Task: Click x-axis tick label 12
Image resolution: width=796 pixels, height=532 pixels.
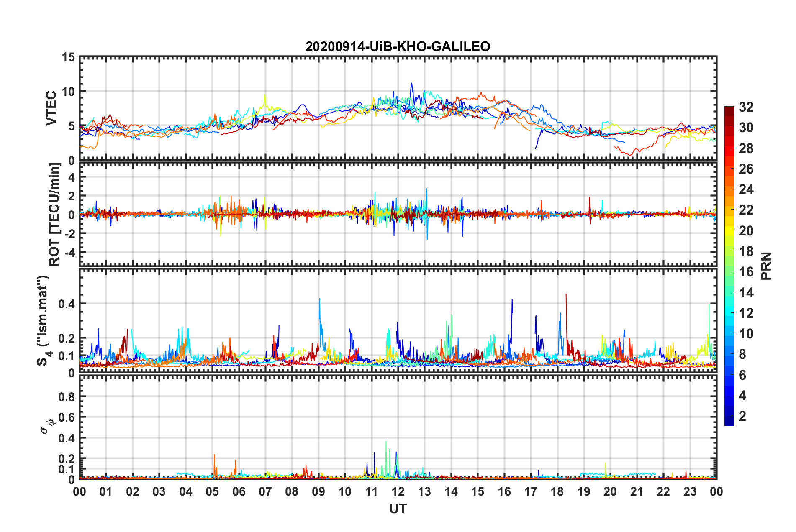Action: 398,491
